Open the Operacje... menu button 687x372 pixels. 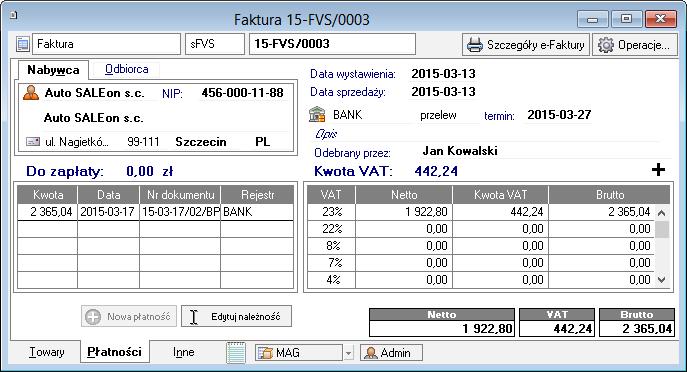(x=635, y=45)
